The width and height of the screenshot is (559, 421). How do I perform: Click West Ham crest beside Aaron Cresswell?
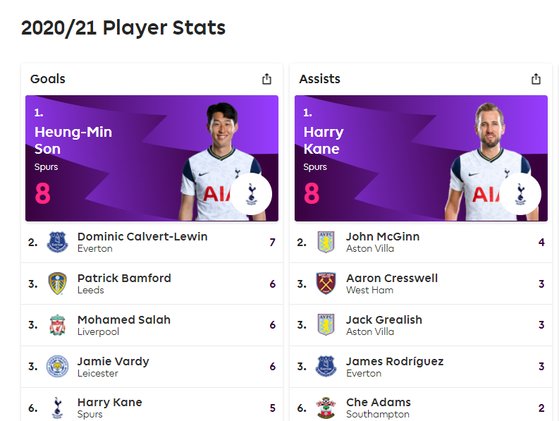[326, 284]
